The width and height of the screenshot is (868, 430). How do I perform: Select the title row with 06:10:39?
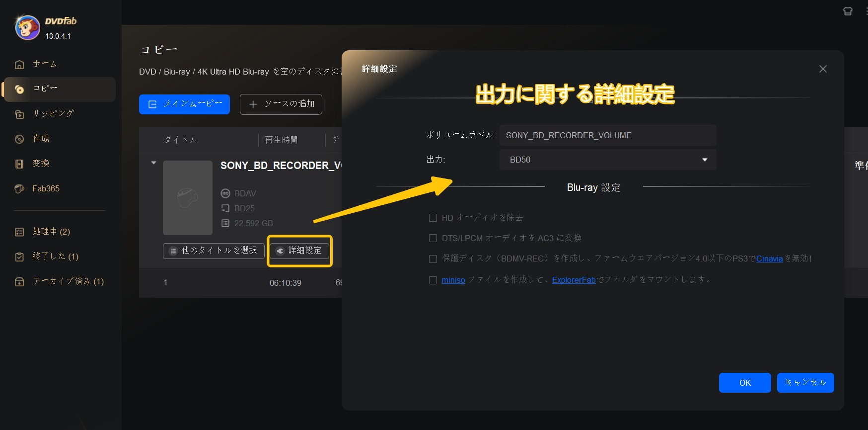[x=240, y=283]
